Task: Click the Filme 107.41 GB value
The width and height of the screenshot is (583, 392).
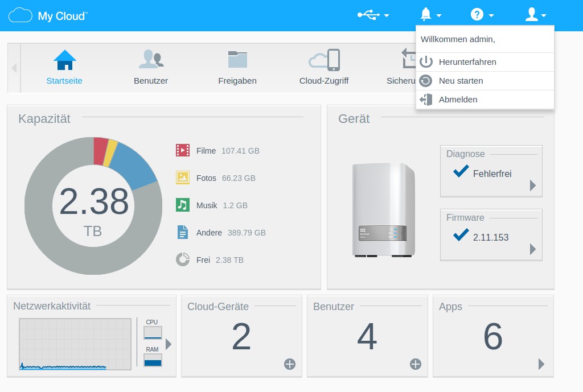Action: click(240, 151)
